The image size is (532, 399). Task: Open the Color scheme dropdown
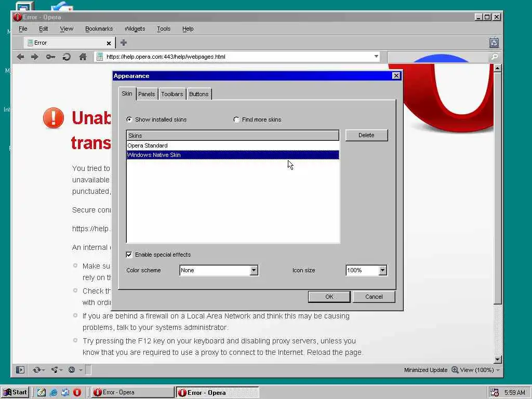pyautogui.click(x=254, y=270)
